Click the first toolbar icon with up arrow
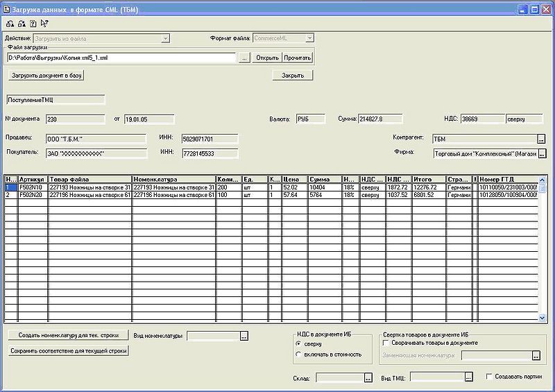This screenshot has height=392, width=555. click(9, 24)
